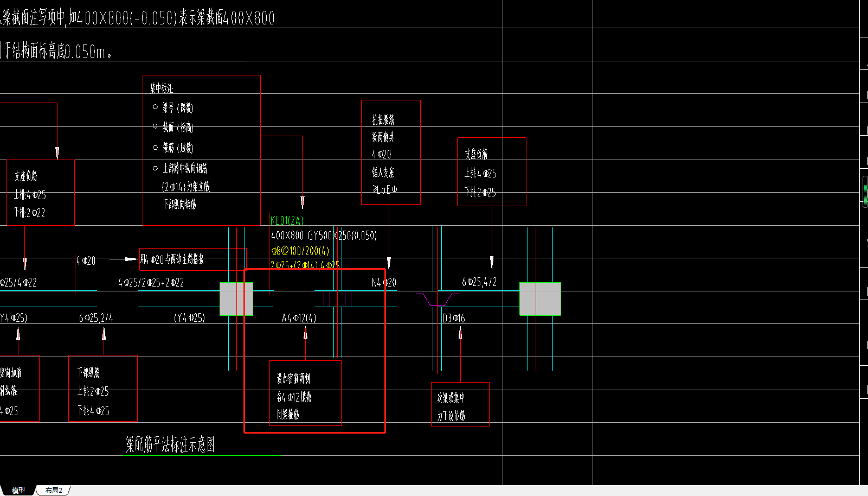Click the 6Φ25,4/2 support rebar text

click(479, 282)
